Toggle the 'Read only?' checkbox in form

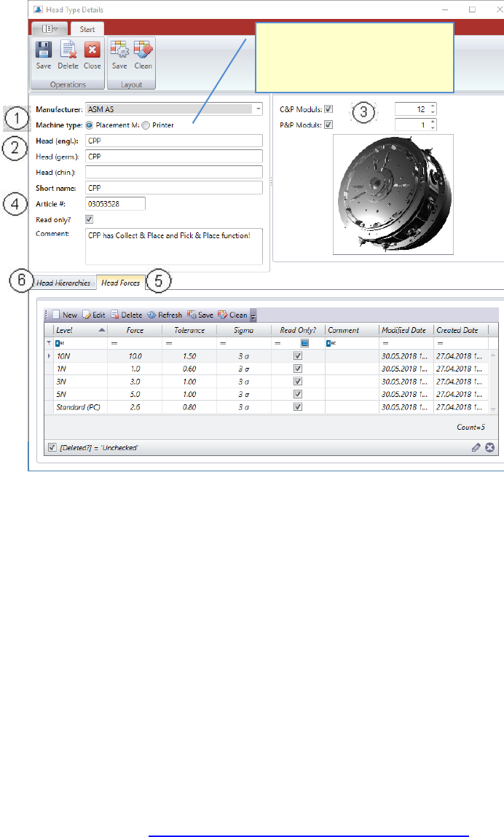click(90, 219)
